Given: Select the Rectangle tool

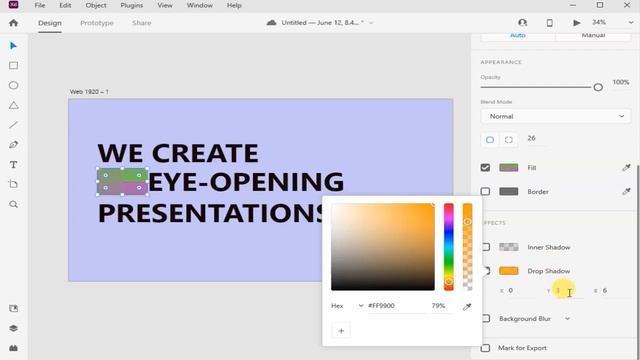Looking at the screenshot, I should (13, 66).
